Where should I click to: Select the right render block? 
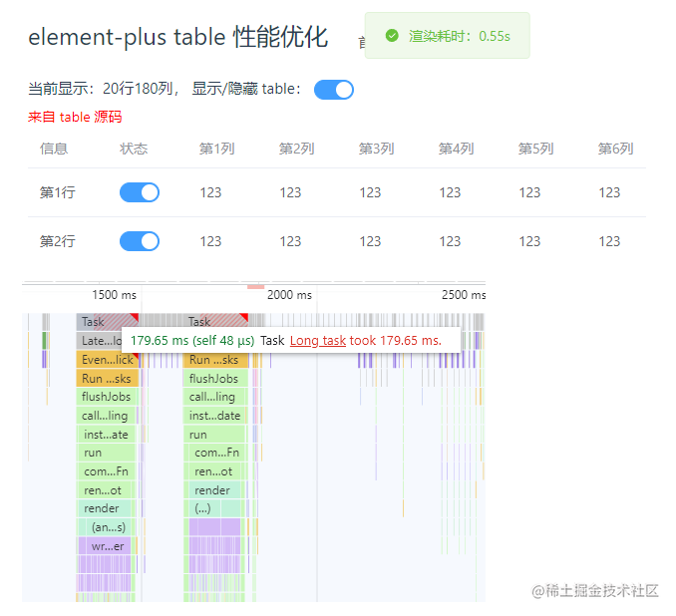[x=214, y=490]
